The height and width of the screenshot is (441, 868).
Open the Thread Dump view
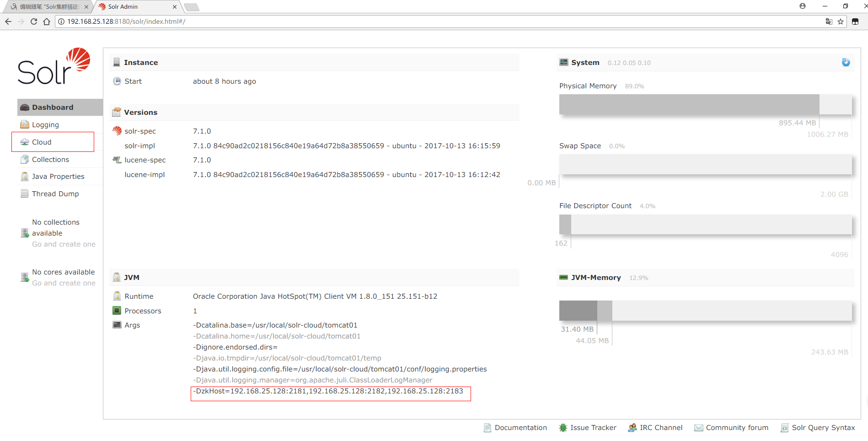[x=54, y=194]
